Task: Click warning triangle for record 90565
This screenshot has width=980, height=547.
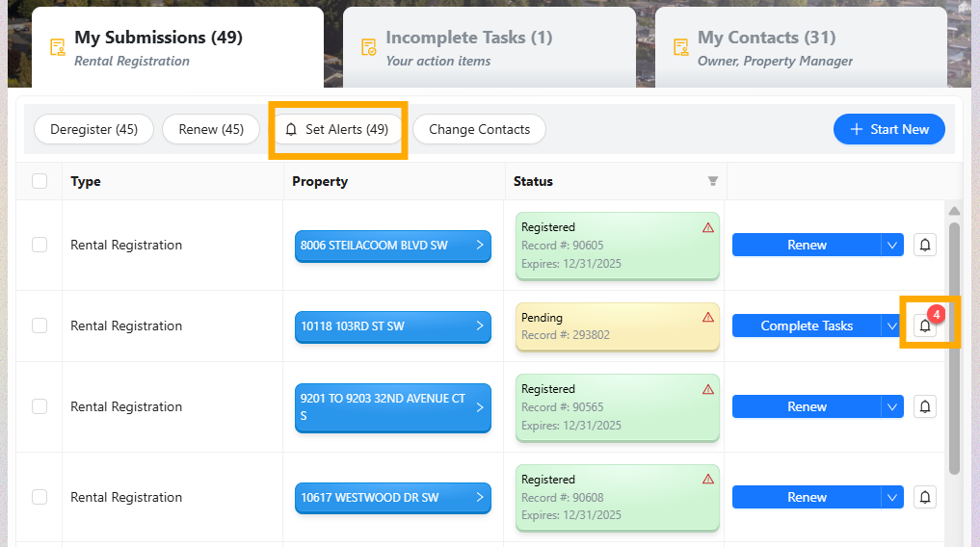Action: click(x=708, y=389)
